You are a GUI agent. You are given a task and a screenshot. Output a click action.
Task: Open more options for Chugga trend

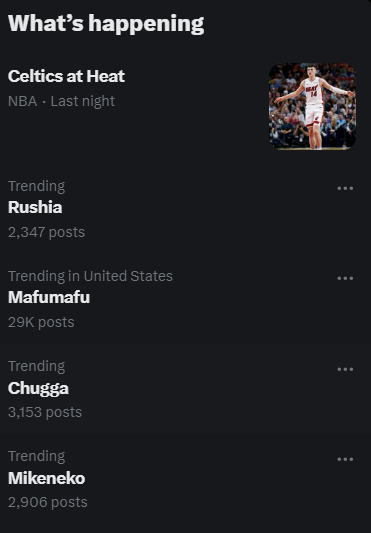click(345, 369)
